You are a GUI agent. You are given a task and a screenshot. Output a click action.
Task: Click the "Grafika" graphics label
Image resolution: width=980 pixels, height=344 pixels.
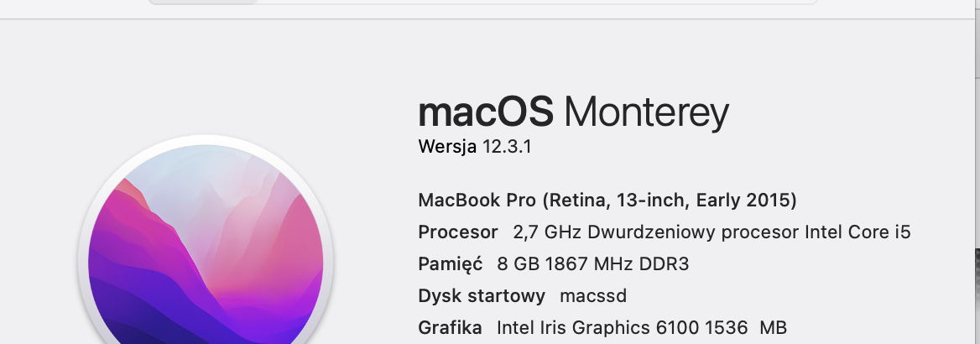pos(450,327)
